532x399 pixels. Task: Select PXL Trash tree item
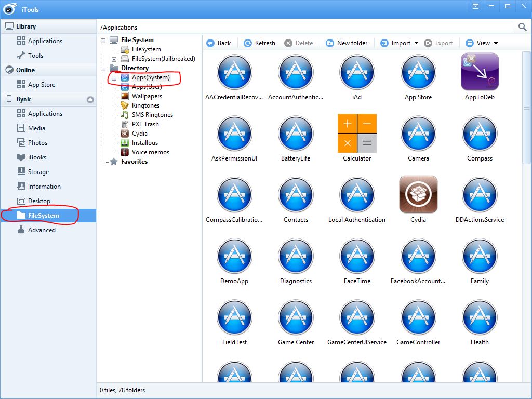[x=145, y=124]
